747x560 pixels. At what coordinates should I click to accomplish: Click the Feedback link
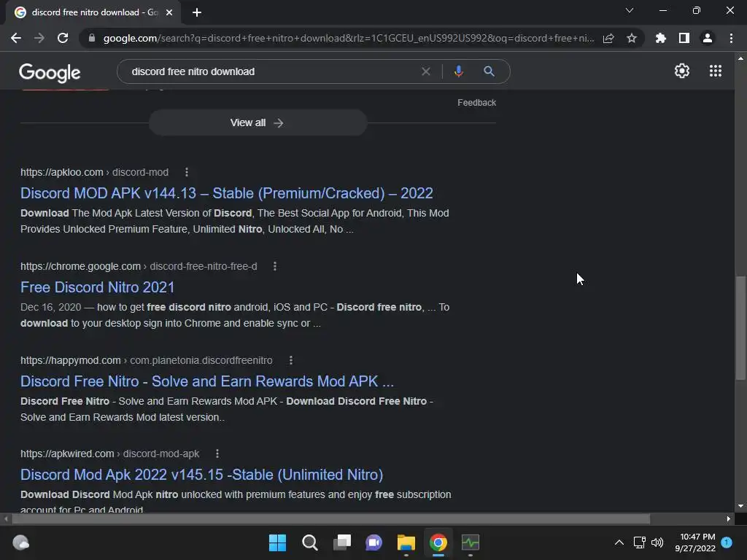(476, 102)
